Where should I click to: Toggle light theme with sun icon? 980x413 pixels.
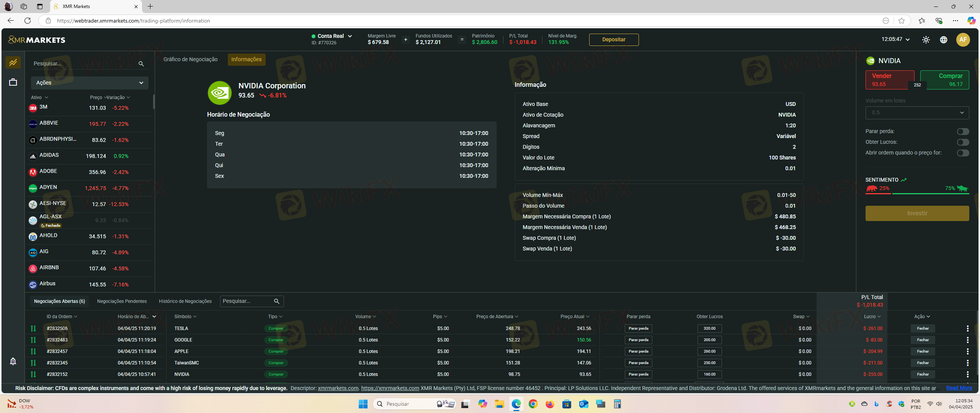926,40
